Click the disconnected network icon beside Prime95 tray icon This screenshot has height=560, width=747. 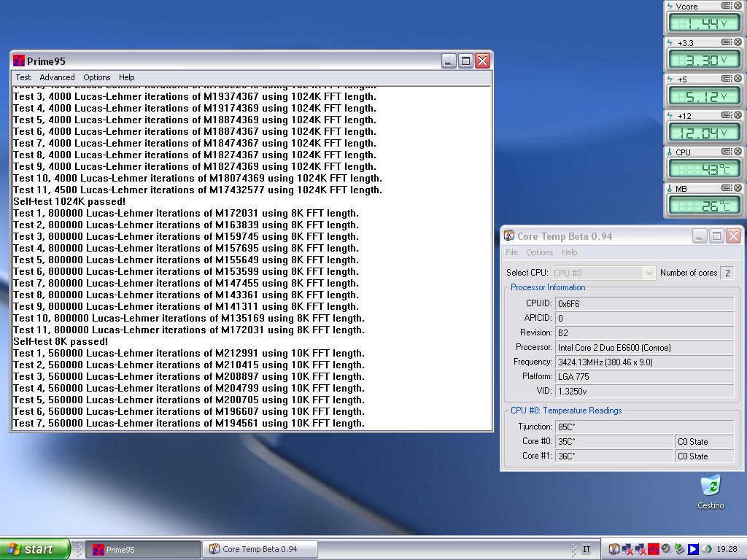click(640, 550)
